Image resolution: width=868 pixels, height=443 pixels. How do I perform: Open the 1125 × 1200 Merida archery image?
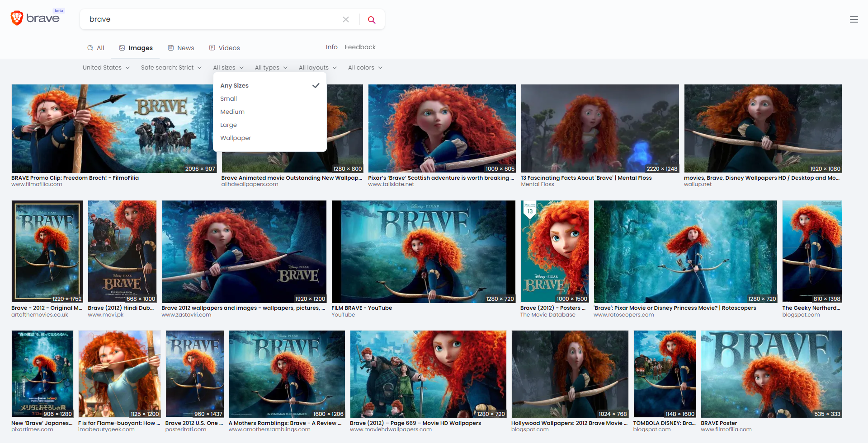point(119,374)
